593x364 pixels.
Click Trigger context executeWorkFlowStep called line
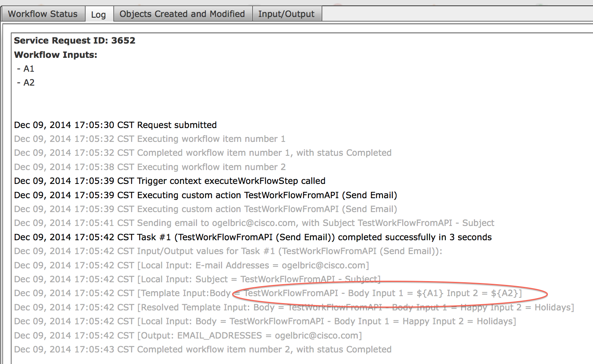(x=170, y=181)
